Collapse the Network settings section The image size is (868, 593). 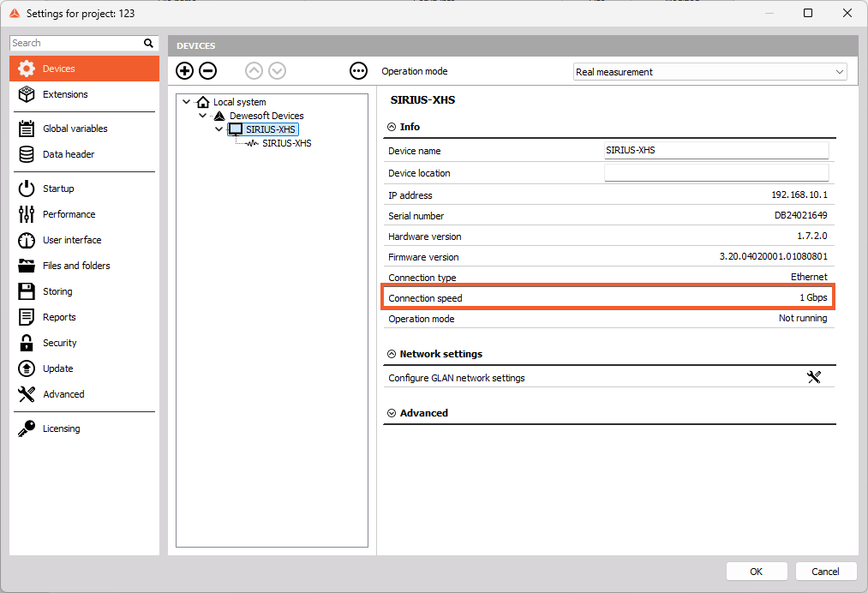392,354
